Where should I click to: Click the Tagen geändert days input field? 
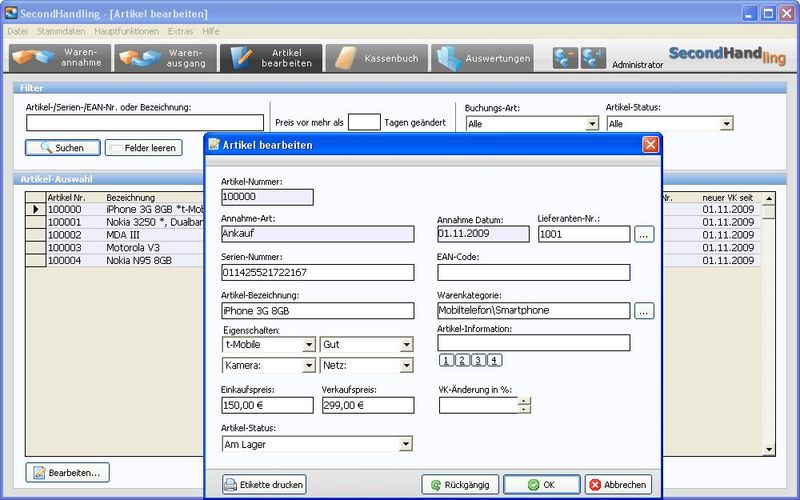click(364, 122)
